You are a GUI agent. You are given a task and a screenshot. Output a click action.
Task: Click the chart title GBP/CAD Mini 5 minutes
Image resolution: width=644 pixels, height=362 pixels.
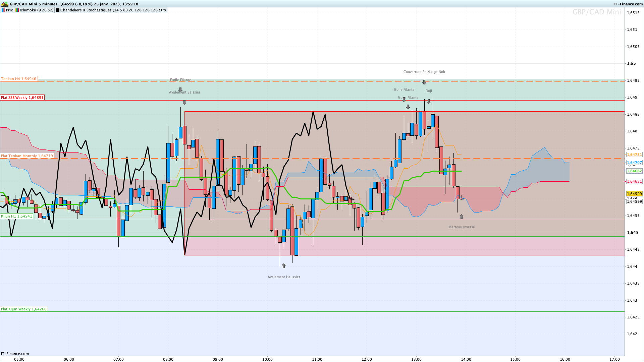tap(34, 4)
